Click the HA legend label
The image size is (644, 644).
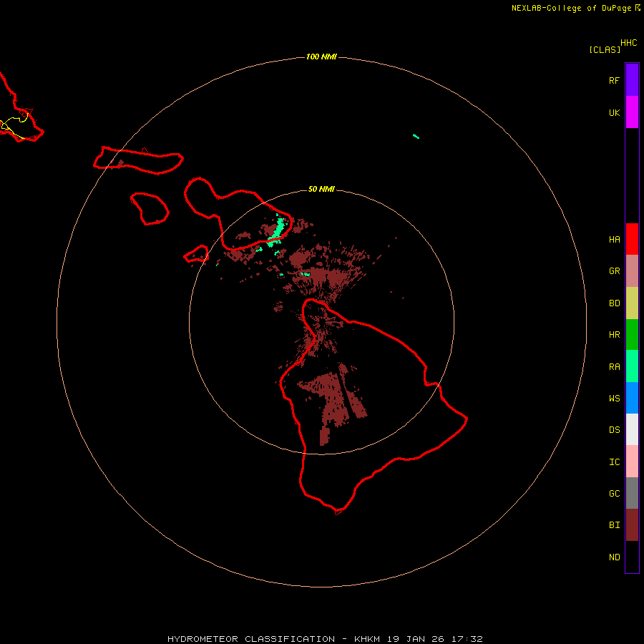(x=614, y=240)
